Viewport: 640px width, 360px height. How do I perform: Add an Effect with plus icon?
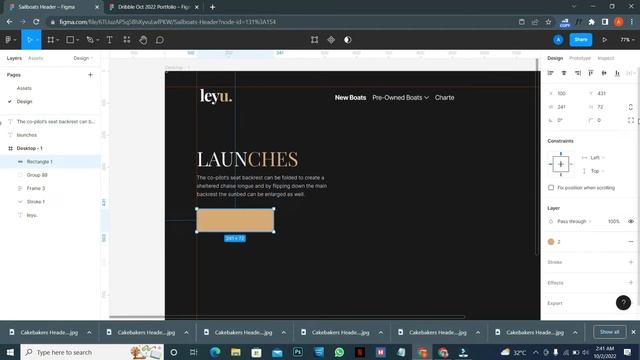tap(631, 282)
